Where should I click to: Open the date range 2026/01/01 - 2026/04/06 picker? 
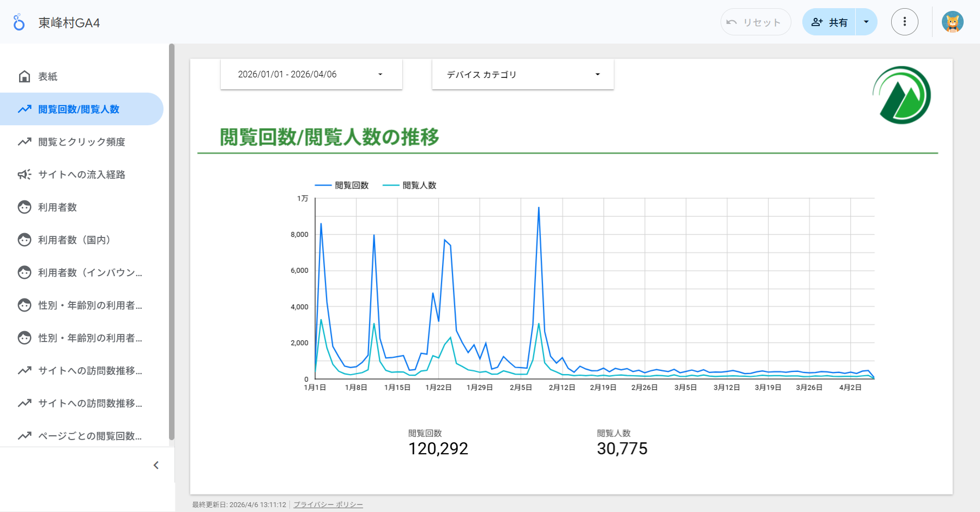point(311,75)
